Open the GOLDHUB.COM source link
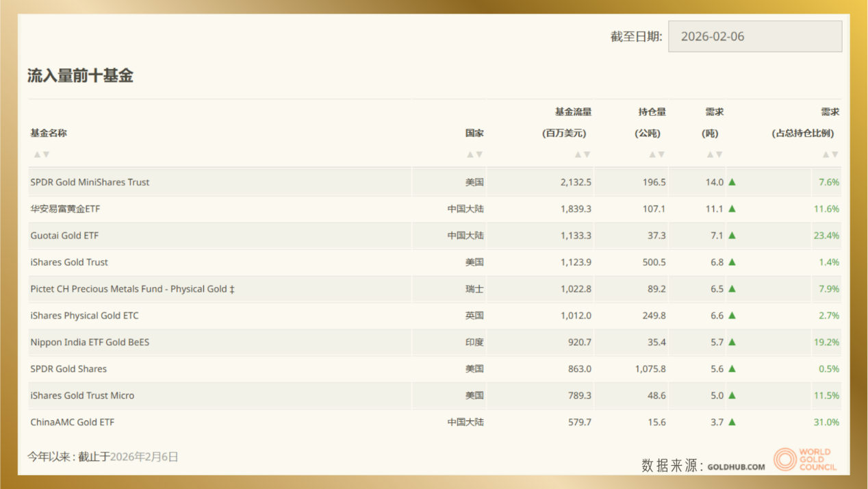This screenshot has width=868, height=489. (736, 467)
